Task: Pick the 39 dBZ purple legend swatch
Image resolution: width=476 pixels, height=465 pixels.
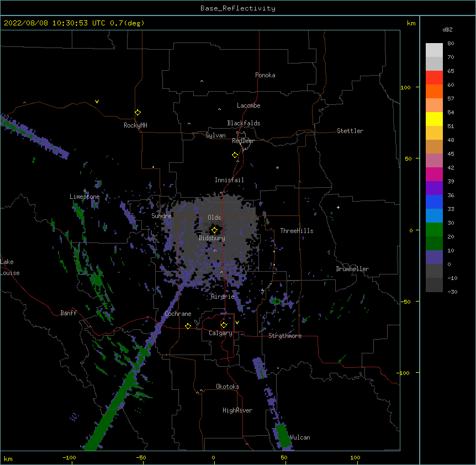Action: [434, 188]
